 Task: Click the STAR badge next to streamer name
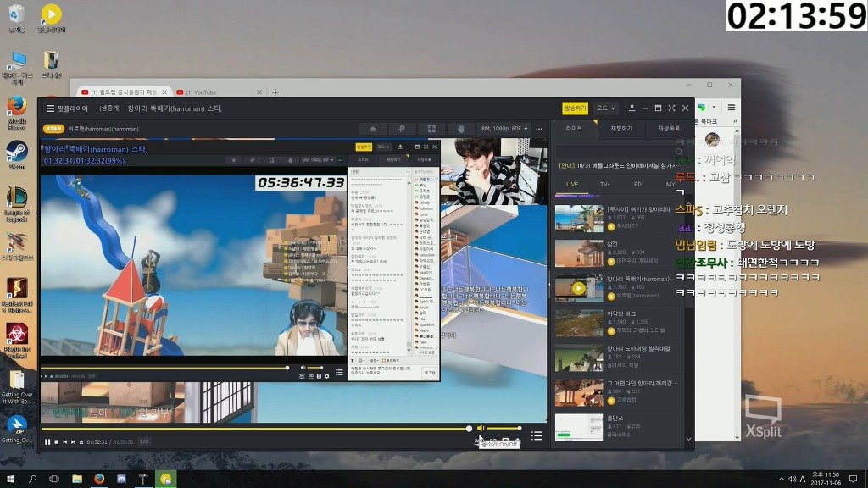[x=53, y=129]
